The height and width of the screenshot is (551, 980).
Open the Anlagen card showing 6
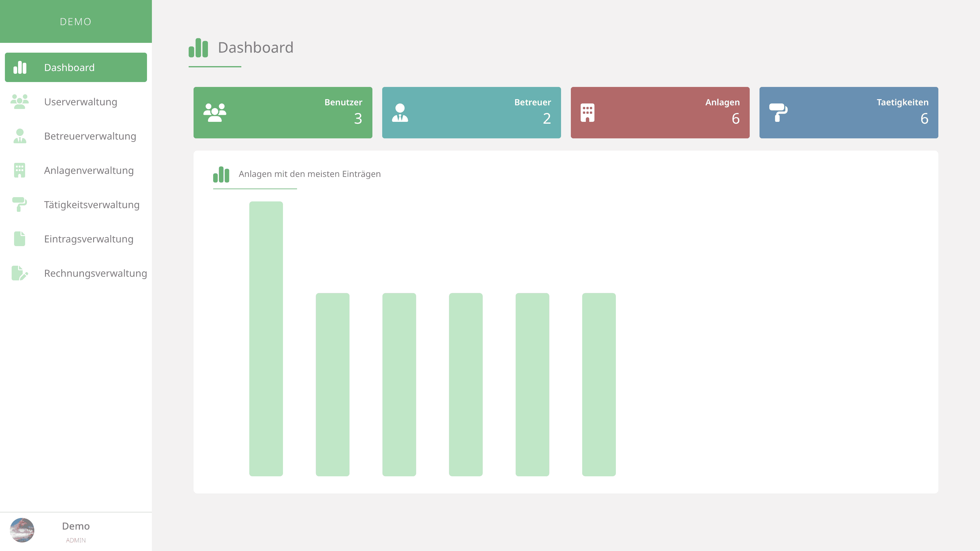coord(660,112)
